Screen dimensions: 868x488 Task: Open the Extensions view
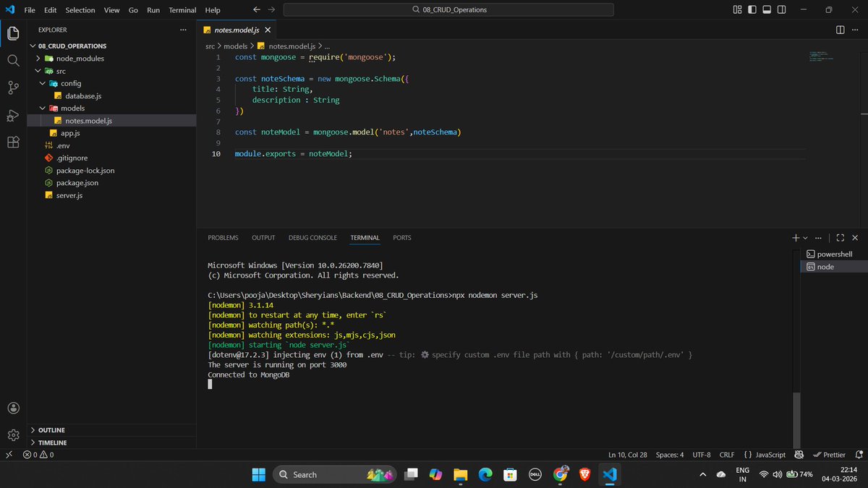[x=13, y=142]
